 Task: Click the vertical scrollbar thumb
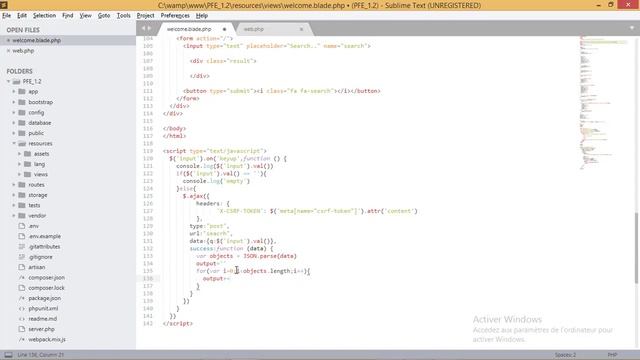point(637,248)
